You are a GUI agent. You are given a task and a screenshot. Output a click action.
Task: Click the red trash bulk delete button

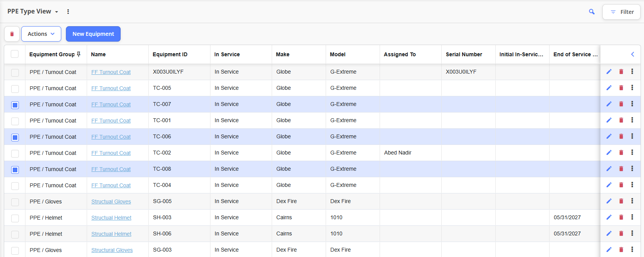(x=12, y=34)
